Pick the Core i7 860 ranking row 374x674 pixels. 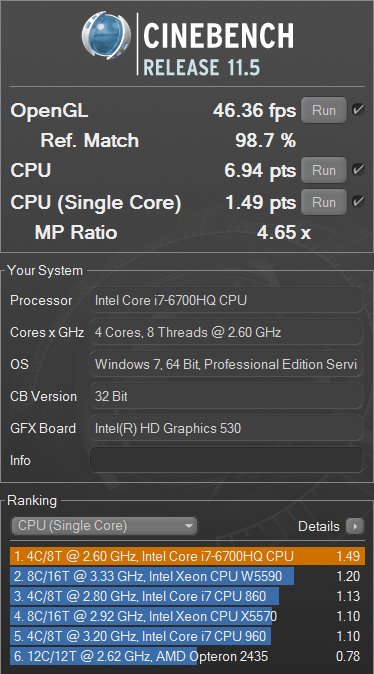click(x=187, y=596)
